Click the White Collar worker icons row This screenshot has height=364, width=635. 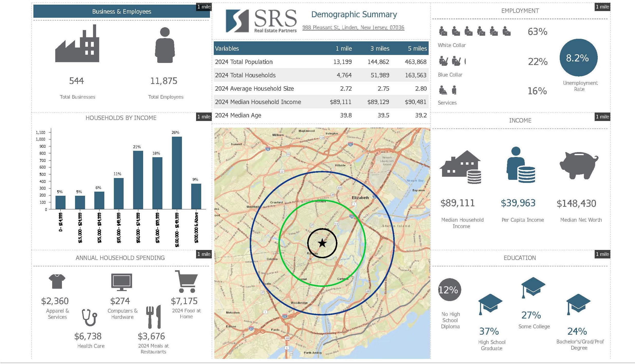[475, 31]
